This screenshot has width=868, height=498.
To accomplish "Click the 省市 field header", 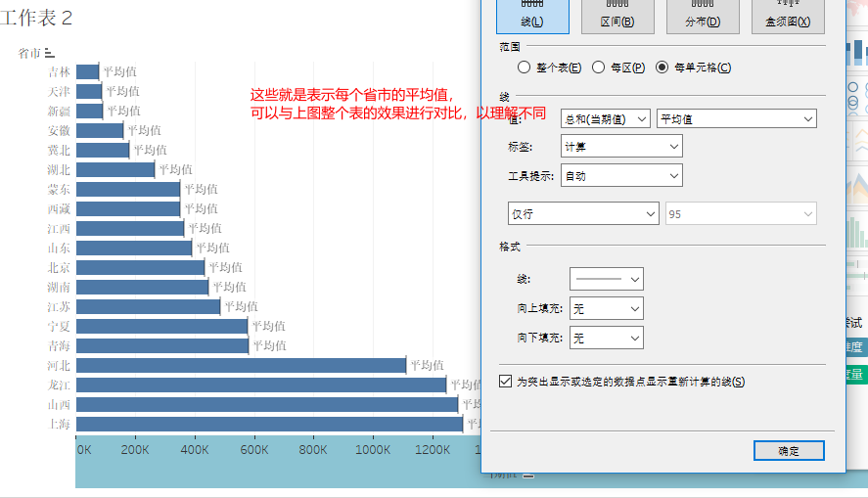I will click(x=29, y=53).
